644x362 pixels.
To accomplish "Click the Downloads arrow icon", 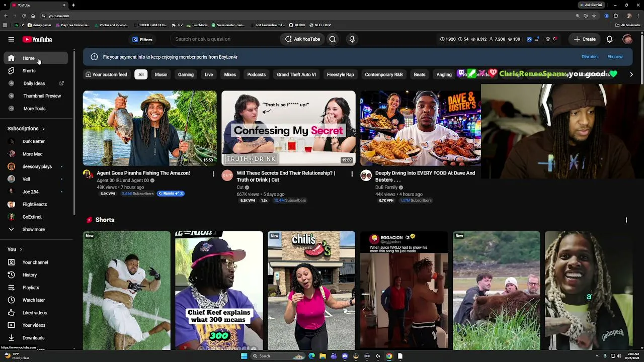I will pos(11,338).
